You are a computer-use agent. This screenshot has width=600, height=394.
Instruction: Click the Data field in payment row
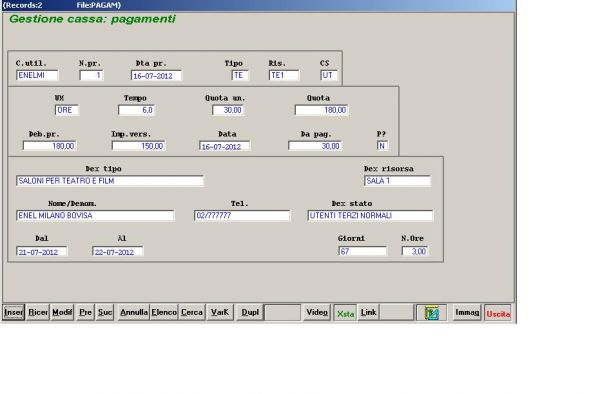(x=225, y=146)
